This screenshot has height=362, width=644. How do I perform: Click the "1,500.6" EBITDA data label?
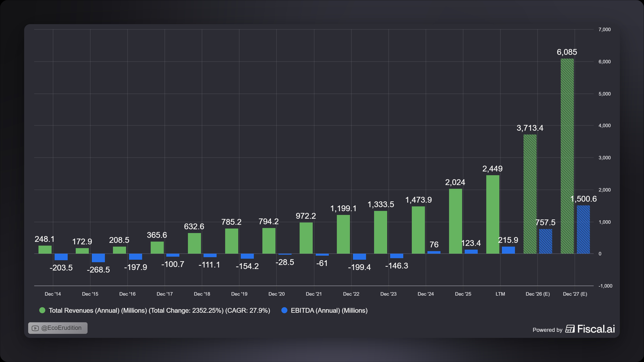583,199
